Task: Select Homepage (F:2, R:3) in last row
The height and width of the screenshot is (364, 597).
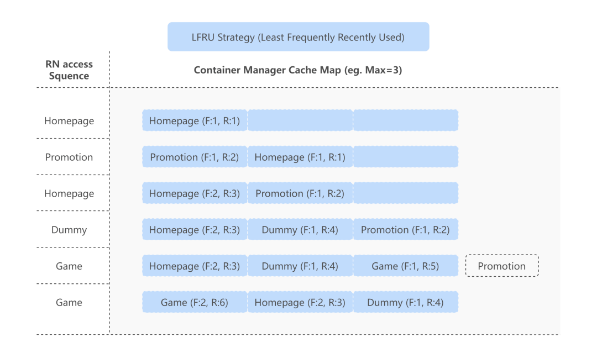Action: [300, 302]
